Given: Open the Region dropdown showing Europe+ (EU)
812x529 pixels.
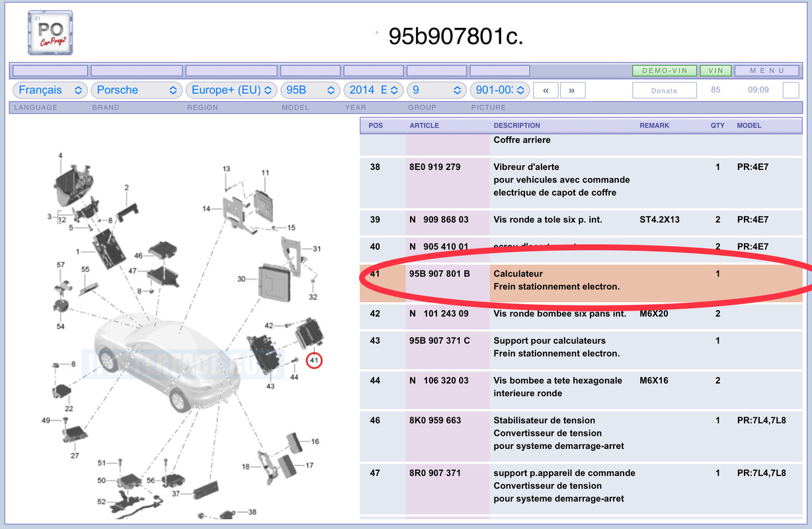Looking at the screenshot, I should (x=231, y=90).
